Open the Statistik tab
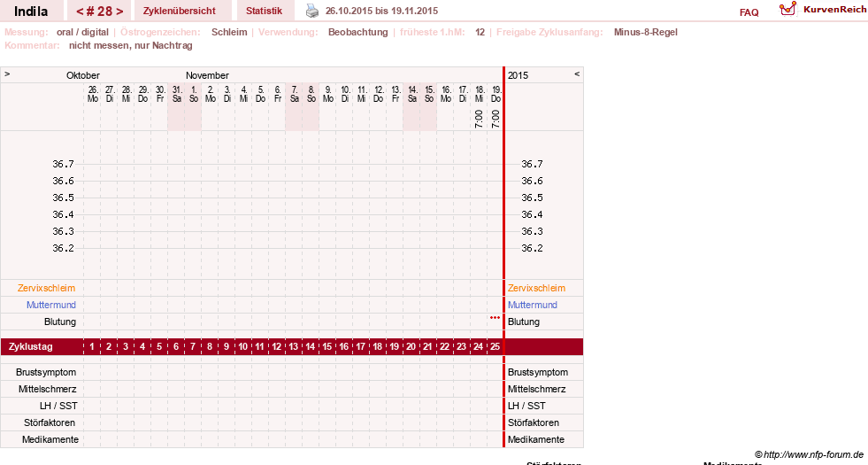This screenshot has height=465, width=868. click(x=264, y=12)
